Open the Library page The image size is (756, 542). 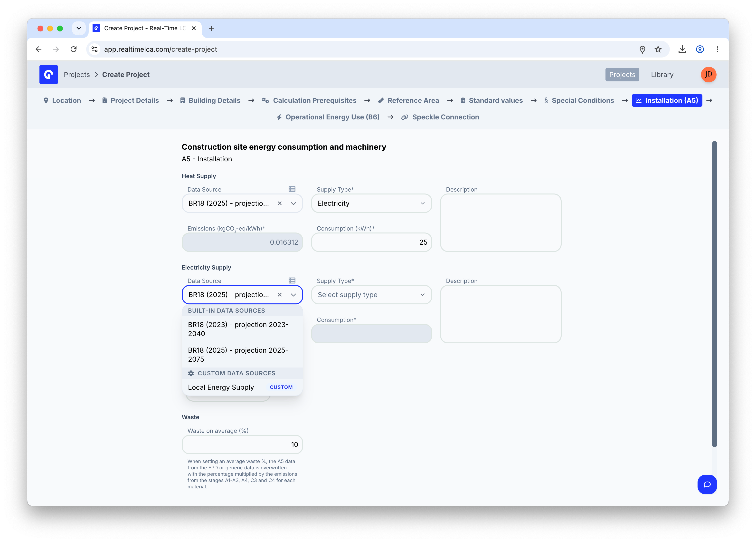[x=662, y=74]
